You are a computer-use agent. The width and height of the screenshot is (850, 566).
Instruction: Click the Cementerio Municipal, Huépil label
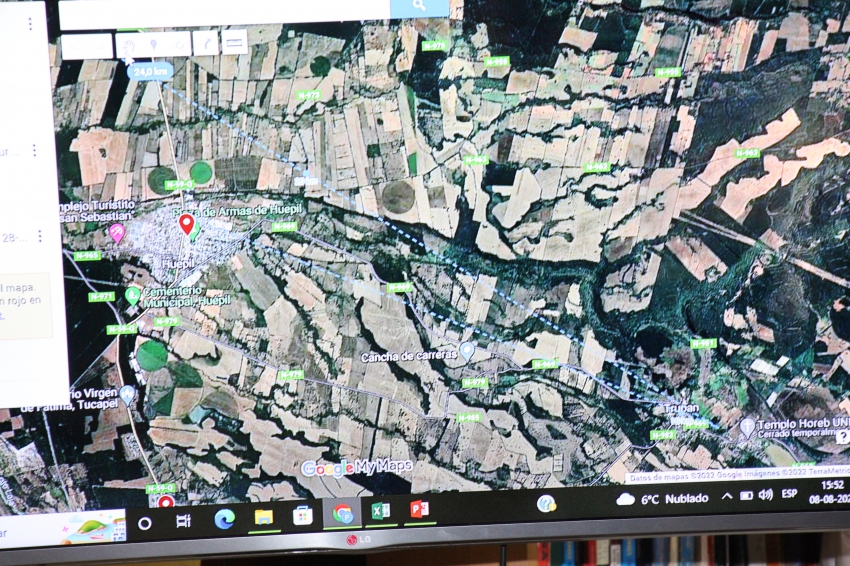[x=187, y=296]
